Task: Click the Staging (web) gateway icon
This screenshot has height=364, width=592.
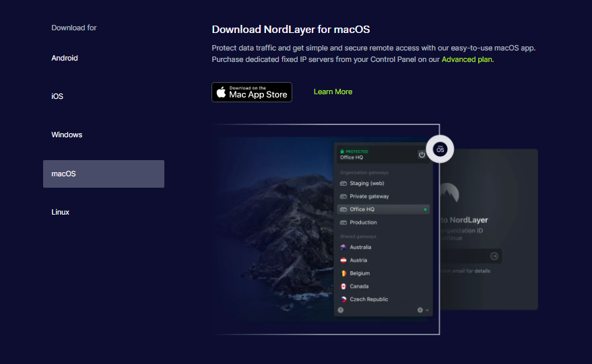Action: click(343, 183)
